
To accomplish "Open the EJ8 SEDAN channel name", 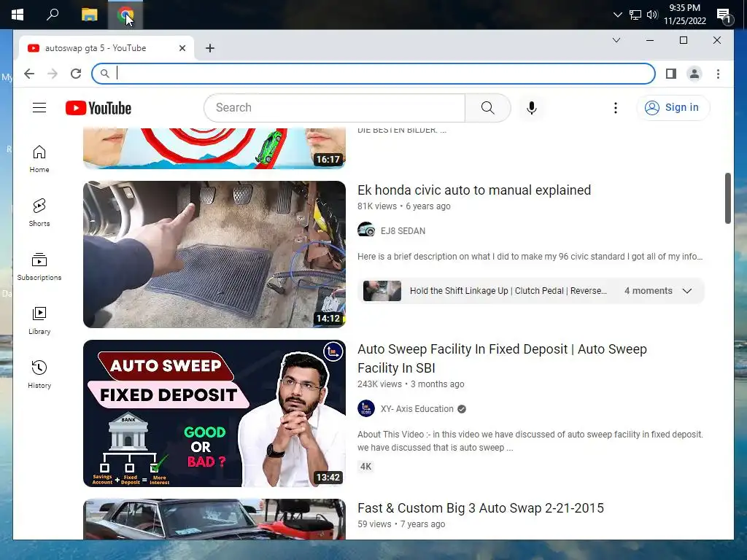I will click(x=403, y=231).
